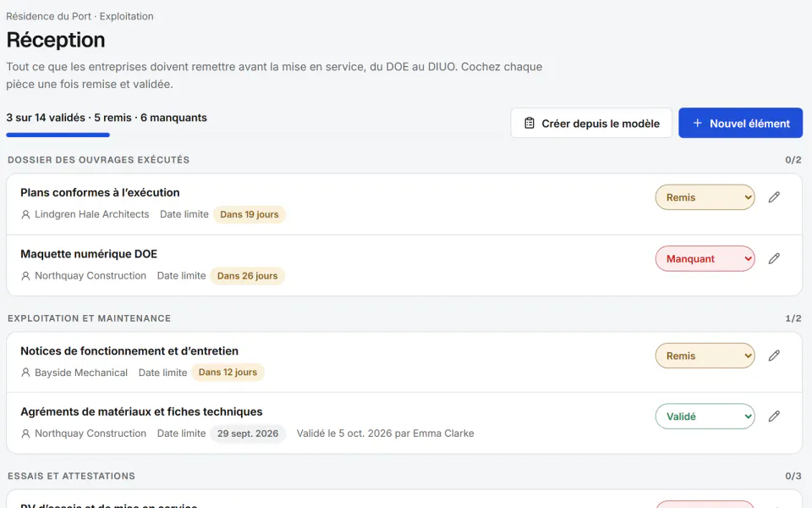The height and width of the screenshot is (508, 812).
Task: Open Validé status dropdown for Agréments de matériaux
Action: pyautogui.click(x=705, y=417)
